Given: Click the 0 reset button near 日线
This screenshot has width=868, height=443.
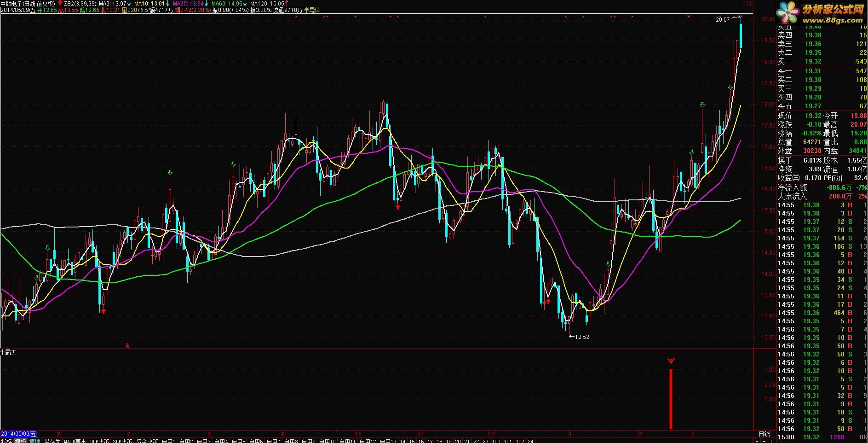Looking at the screenshot, I should pos(771,441).
